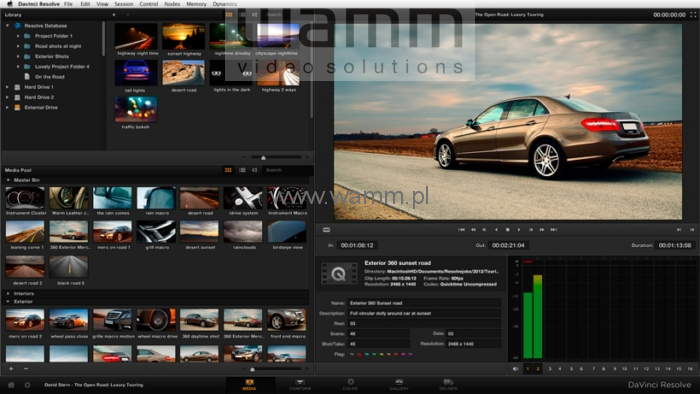Switch Media Pool to list view
Viewport: 700px width, 394px height.
(x=242, y=170)
